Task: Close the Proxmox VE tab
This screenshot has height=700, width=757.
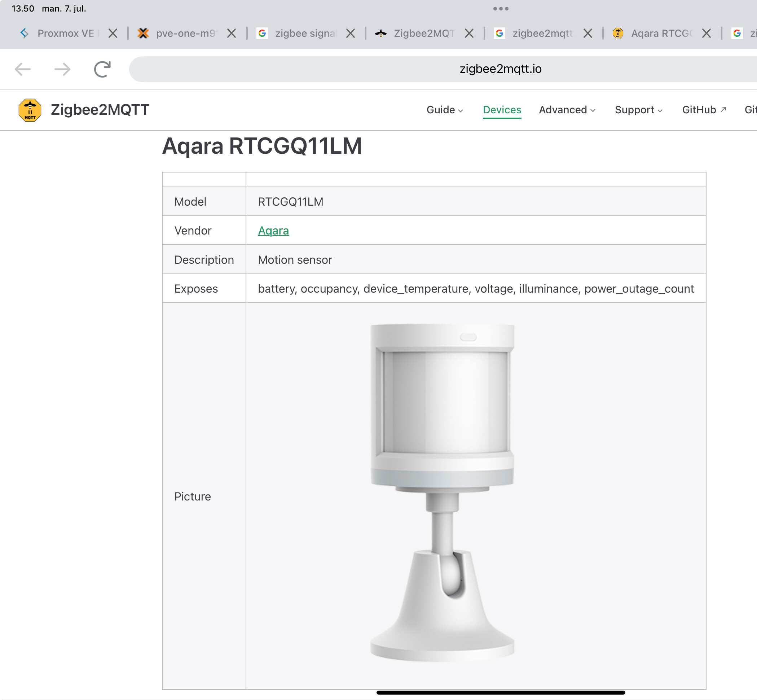Action: [x=113, y=33]
